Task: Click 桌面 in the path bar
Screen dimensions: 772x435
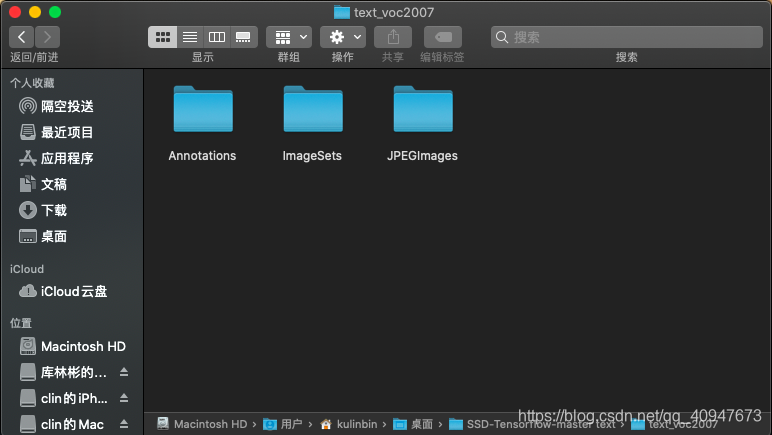Action: tap(413, 424)
